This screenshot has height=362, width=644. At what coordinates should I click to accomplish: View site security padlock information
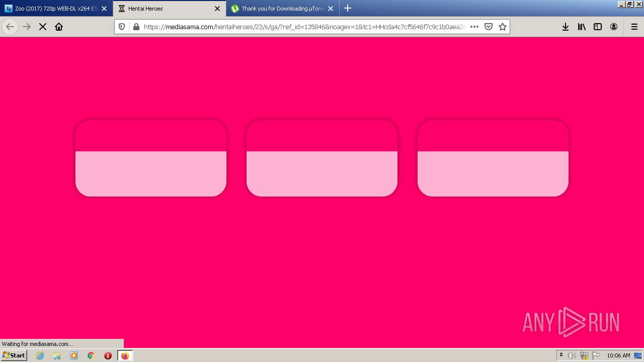(136, 27)
